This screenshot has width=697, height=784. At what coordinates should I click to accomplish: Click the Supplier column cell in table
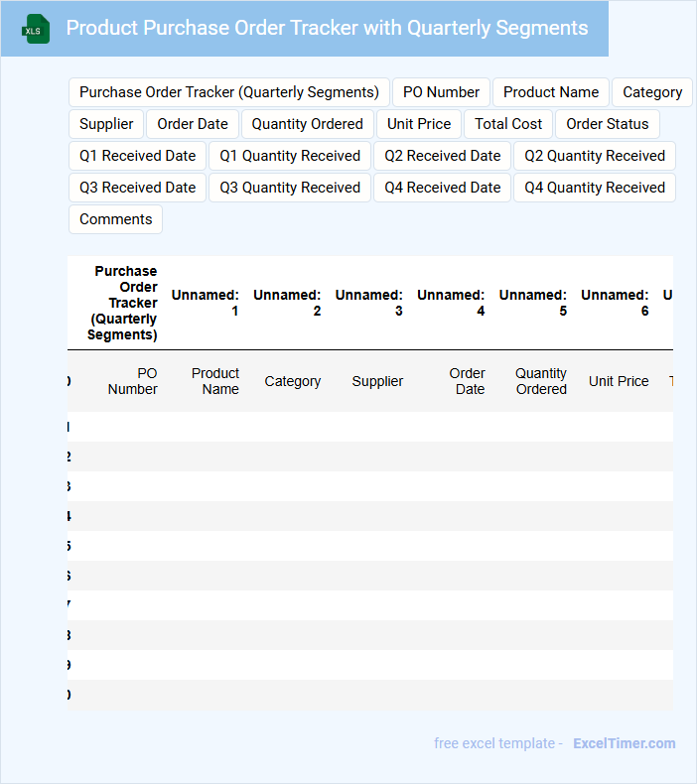[377, 381]
